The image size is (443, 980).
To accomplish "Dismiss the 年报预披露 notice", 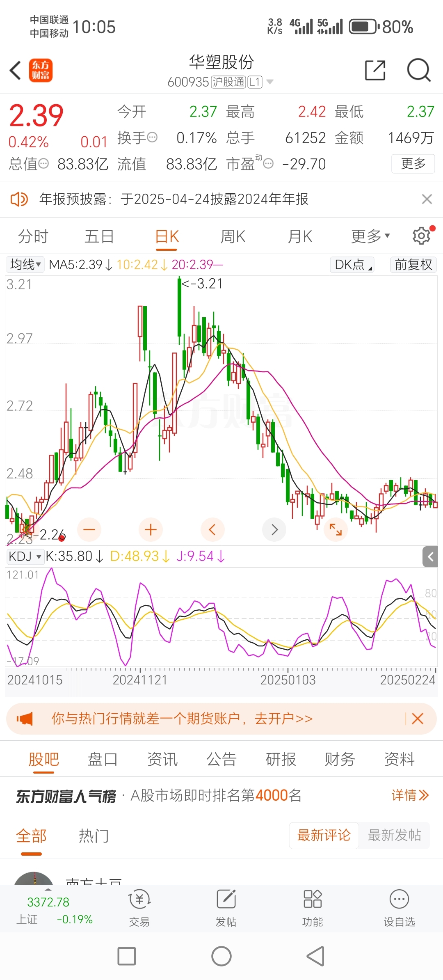I will pyautogui.click(x=427, y=199).
